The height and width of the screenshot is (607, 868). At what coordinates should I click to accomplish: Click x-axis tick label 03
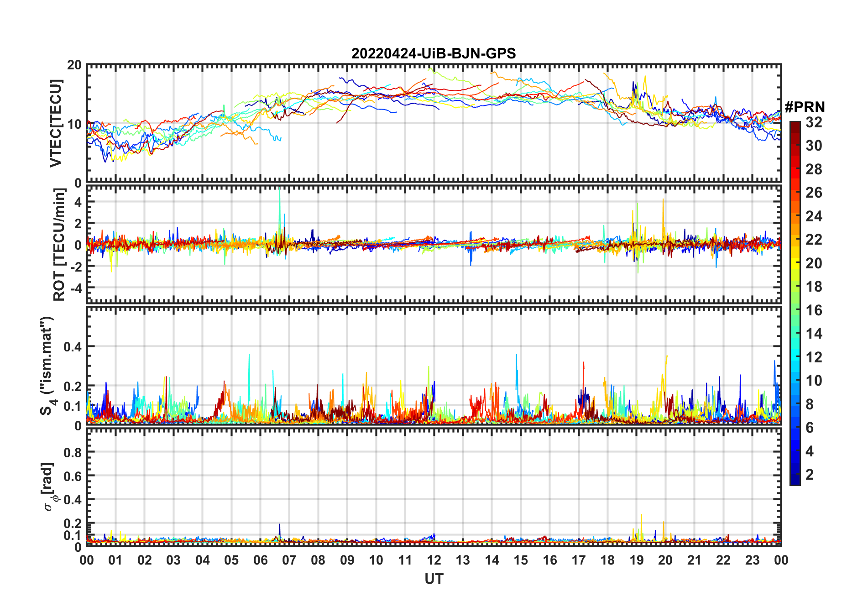pyautogui.click(x=173, y=560)
